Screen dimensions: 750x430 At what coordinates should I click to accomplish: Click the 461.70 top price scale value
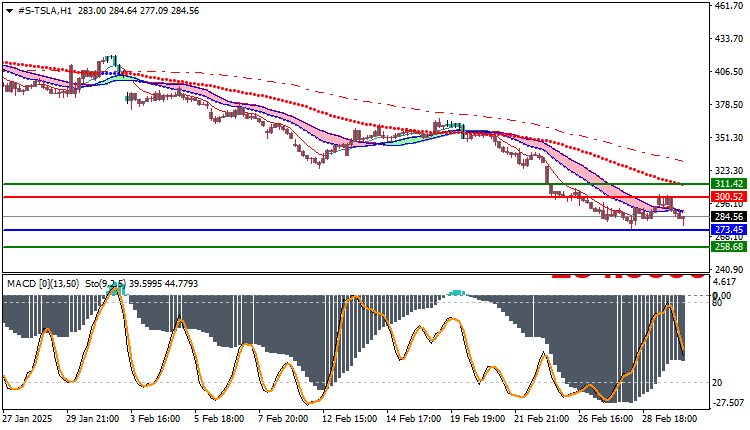[728, 6]
